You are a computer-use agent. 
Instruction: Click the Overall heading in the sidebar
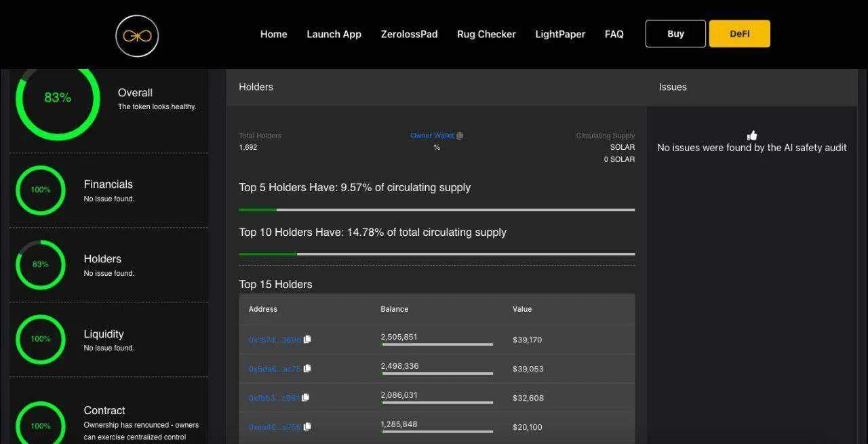point(135,93)
